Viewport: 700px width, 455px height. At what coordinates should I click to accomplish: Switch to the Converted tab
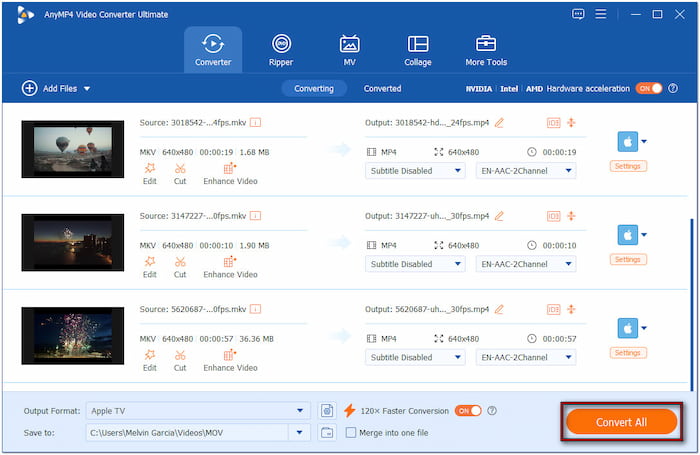pos(382,88)
